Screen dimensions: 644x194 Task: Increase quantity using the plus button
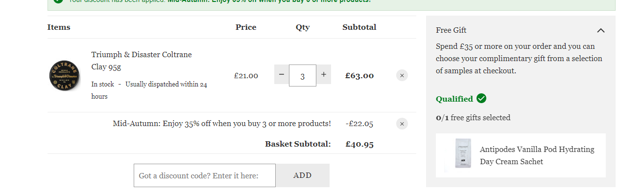324,75
